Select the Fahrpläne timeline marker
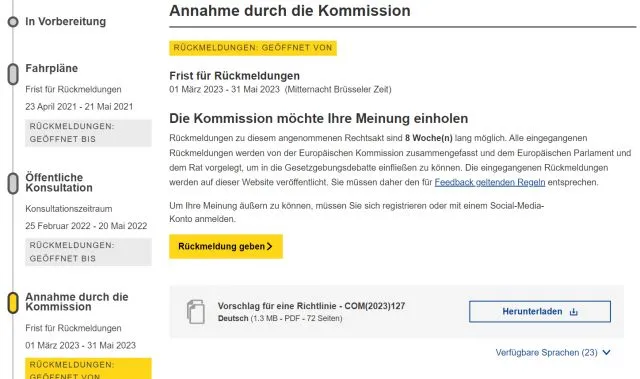 click(13, 74)
